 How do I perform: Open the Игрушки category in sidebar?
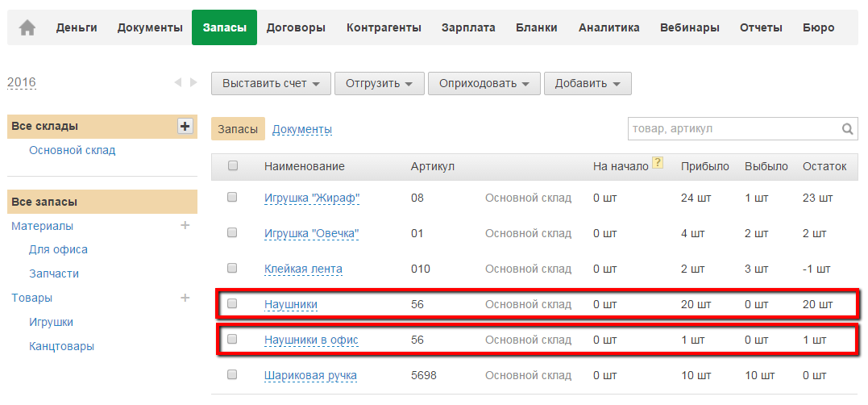click(x=51, y=322)
